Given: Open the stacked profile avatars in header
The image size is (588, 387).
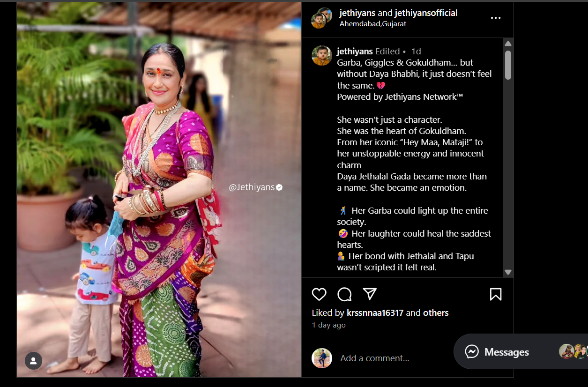Looking at the screenshot, I should (x=321, y=18).
